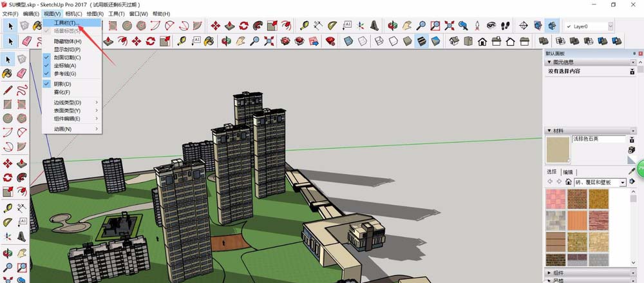Screen dimensions: 644x283
Task: Toggle Back Edges style icon
Action: point(362,41)
